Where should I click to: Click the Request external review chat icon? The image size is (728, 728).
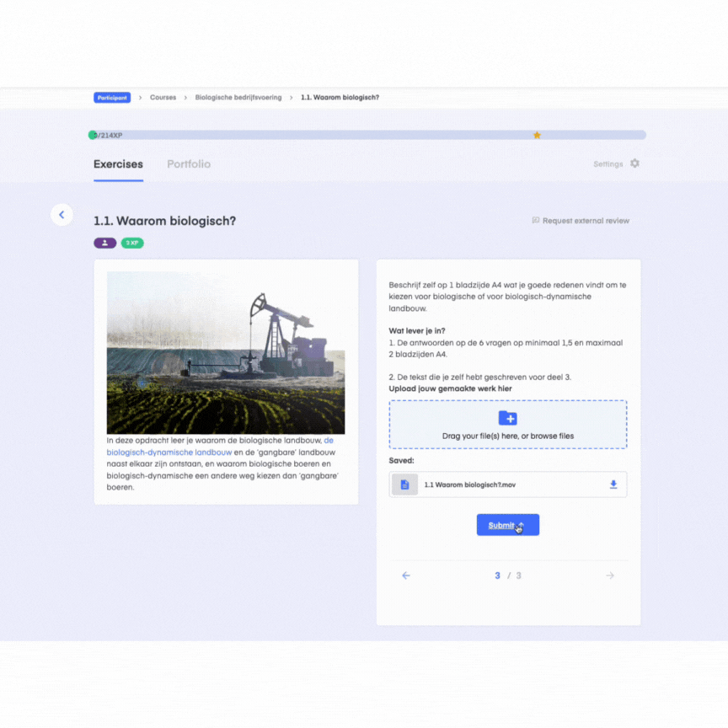pos(535,221)
